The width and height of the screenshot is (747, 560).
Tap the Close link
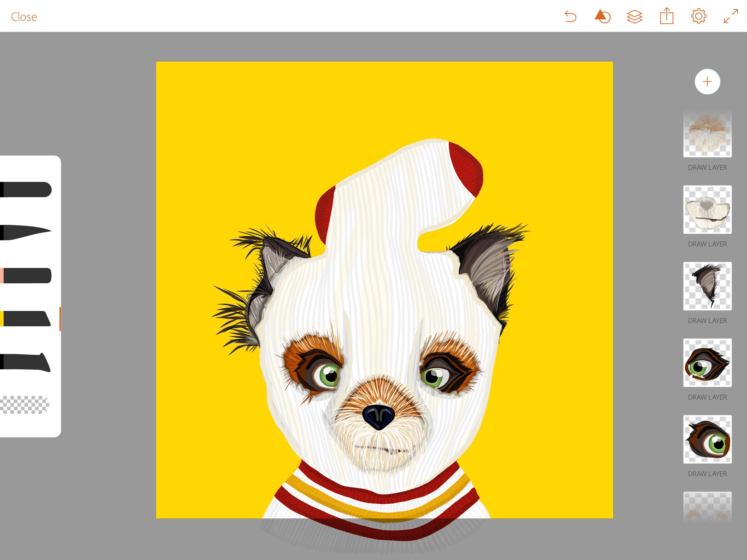(x=24, y=17)
